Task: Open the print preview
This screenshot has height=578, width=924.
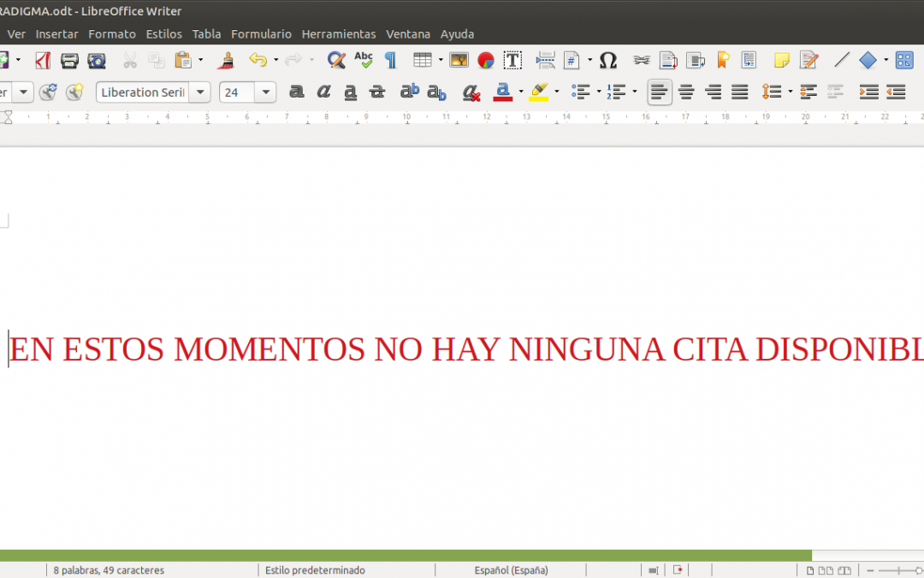Action: [x=97, y=60]
